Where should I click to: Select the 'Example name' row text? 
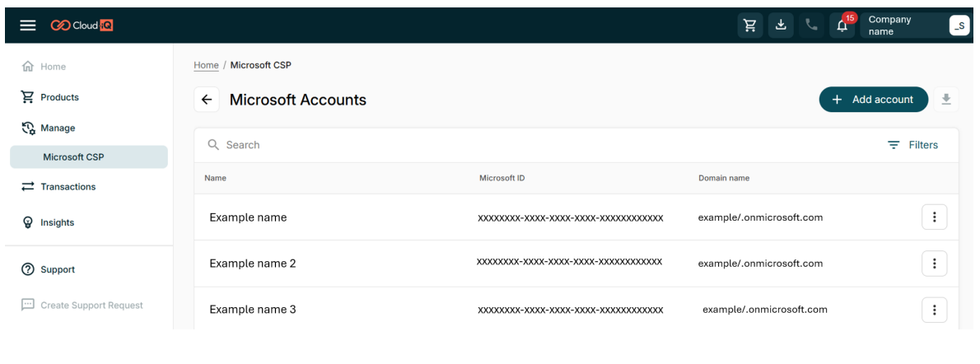tap(248, 217)
